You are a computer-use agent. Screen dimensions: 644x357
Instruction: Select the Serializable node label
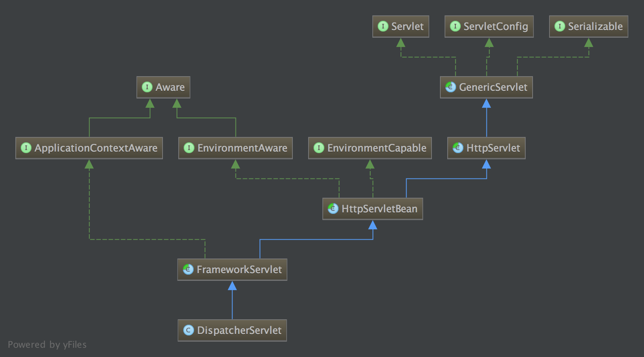coord(595,26)
